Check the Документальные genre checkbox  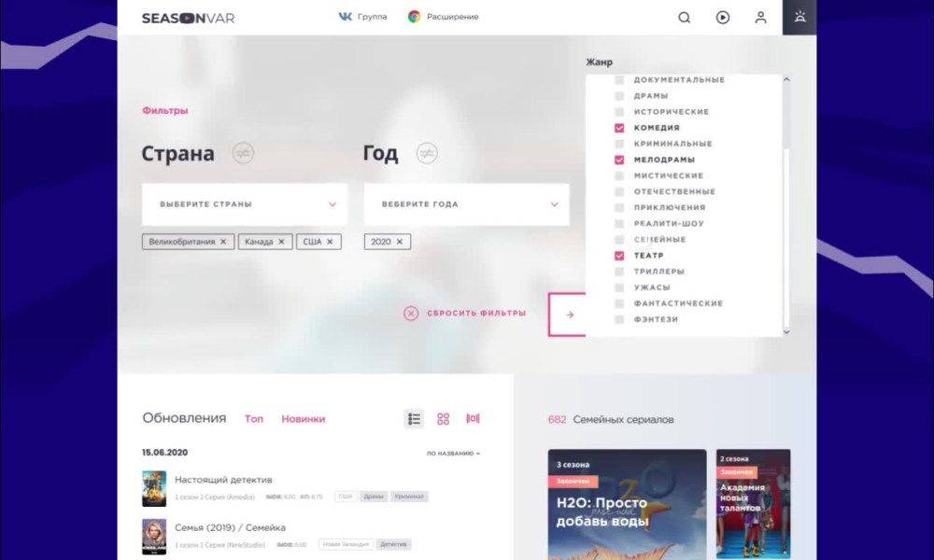coord(619,79)
